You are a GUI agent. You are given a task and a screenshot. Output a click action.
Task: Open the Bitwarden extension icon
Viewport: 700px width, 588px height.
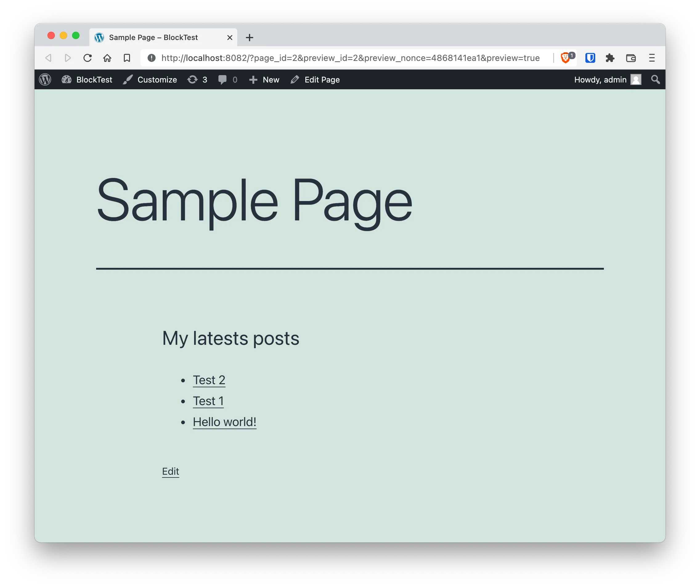point(590,58)
